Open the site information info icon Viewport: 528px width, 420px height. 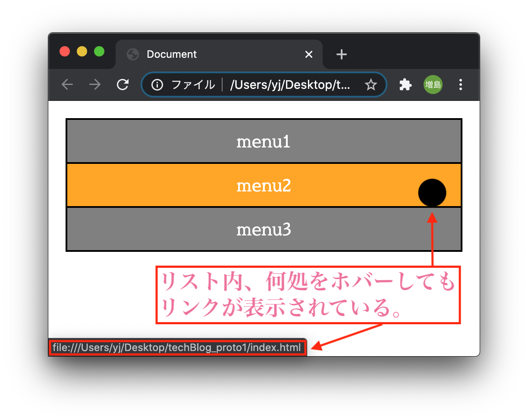click(157, 85)
